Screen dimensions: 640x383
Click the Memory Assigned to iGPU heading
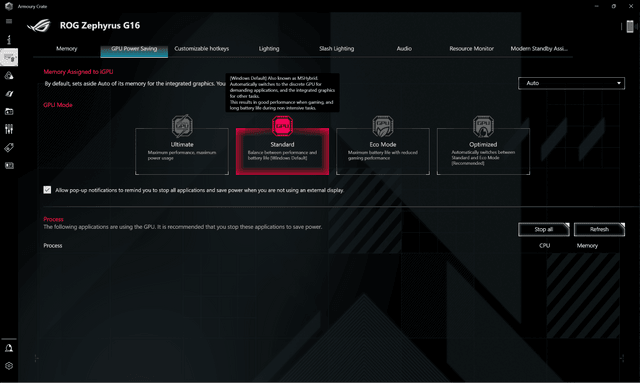pyautogui.click(x=78, y=71)
